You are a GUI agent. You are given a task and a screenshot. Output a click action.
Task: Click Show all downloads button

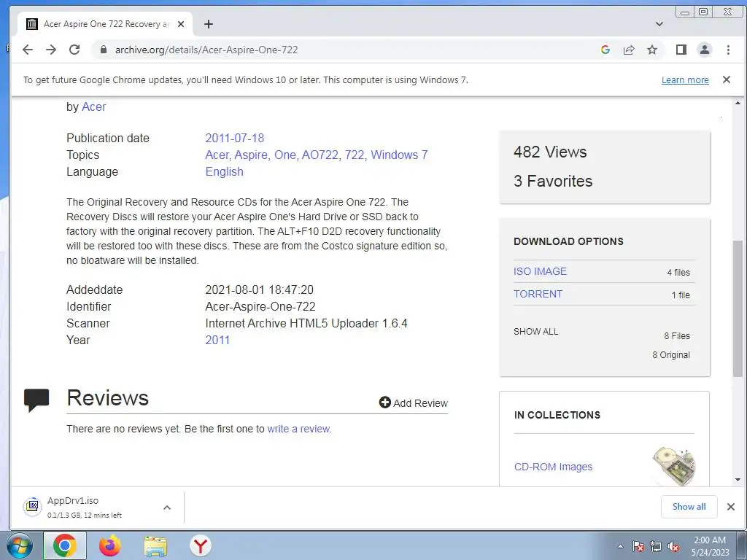pyautogui.click(x=689, y=507)
